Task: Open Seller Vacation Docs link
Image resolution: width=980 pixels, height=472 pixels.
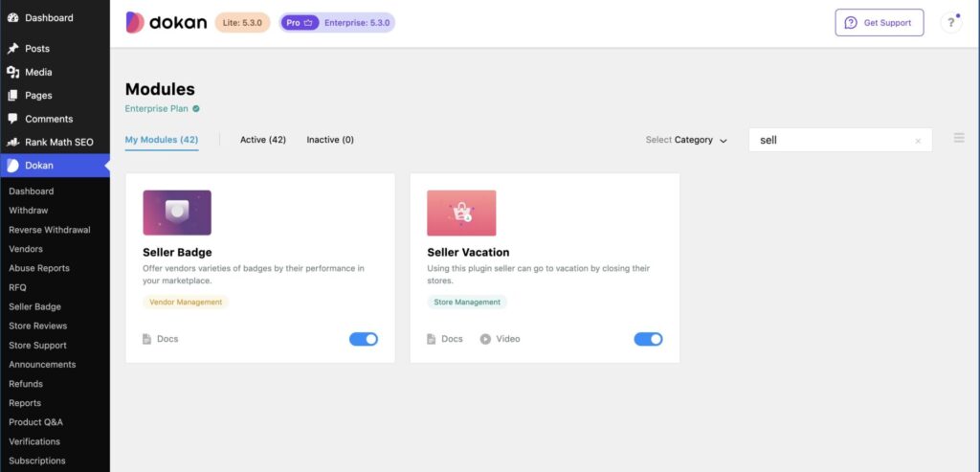Action: tap(444, 339)
